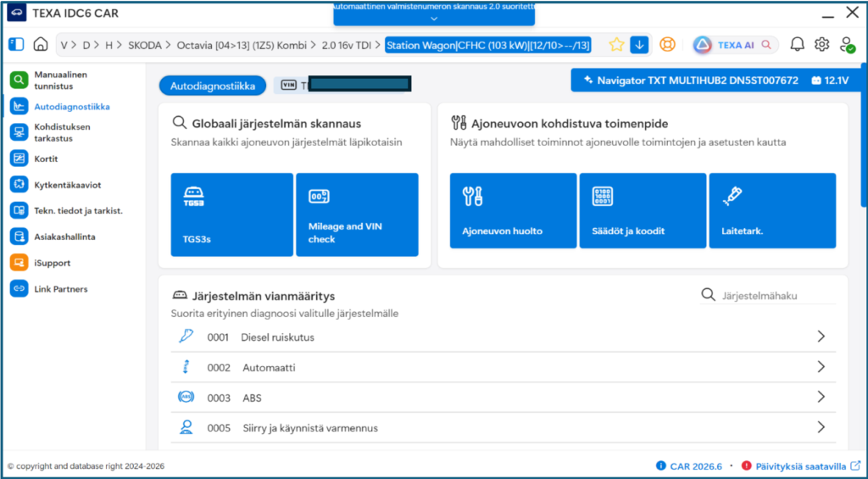Click the V breadcrumb segment
868x479 pixels.
coord(64,46)
